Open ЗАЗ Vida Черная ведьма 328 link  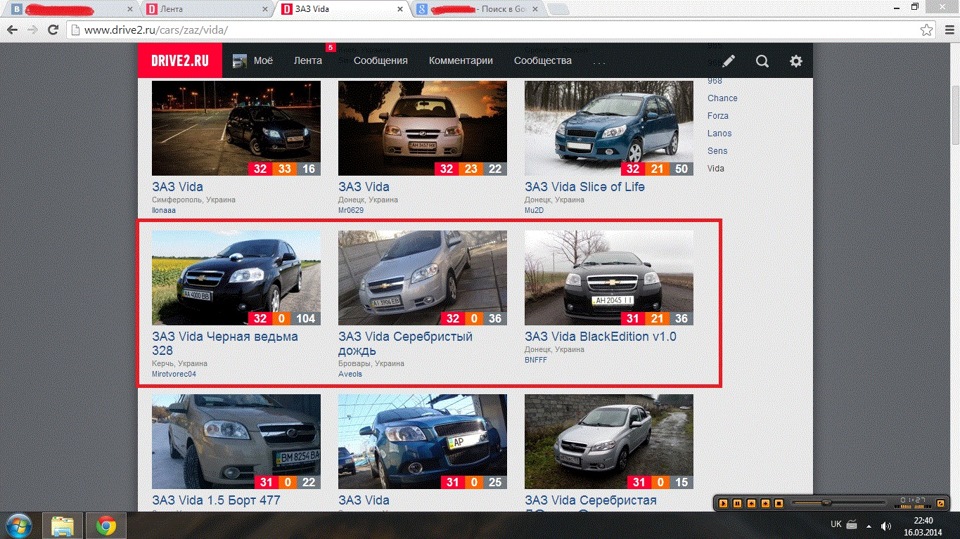(x=225, y=344)
